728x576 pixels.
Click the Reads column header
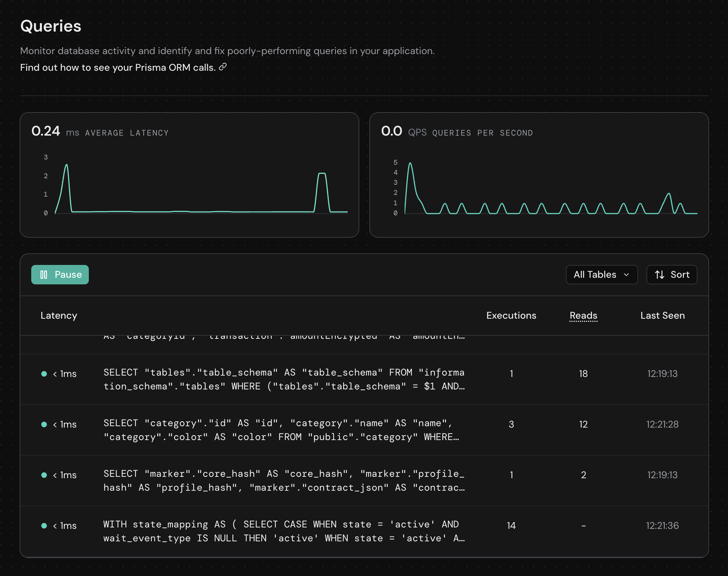click(583, 315)
